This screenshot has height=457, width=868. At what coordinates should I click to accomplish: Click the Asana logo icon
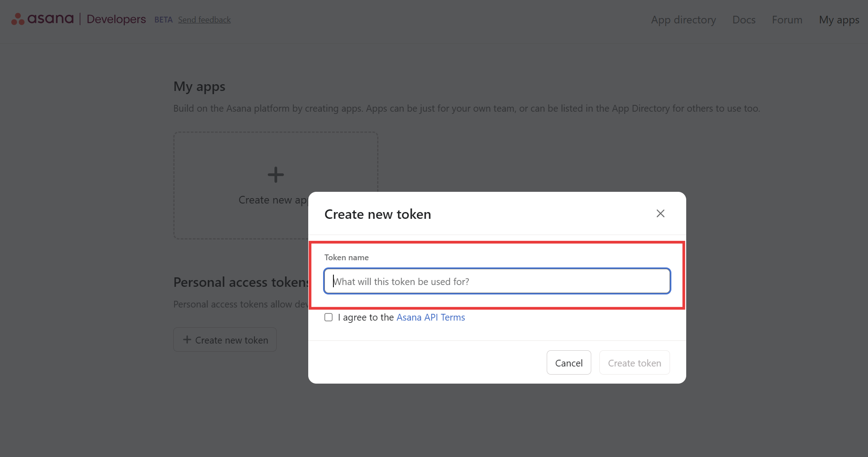(18, 19)
